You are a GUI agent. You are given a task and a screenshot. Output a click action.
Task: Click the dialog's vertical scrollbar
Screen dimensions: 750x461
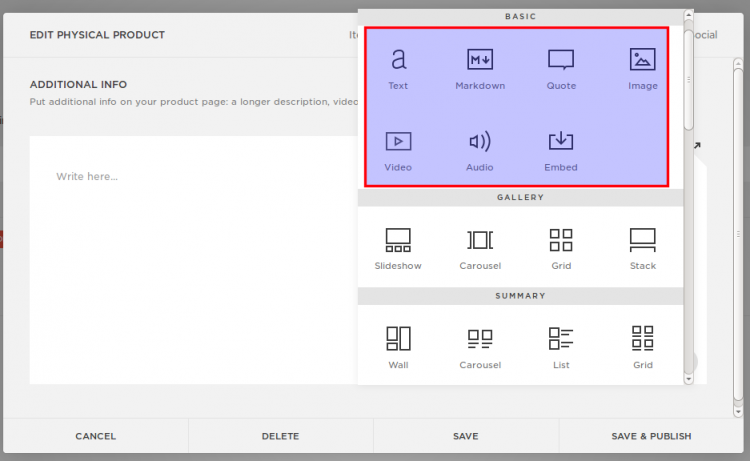tap(738, 234)
